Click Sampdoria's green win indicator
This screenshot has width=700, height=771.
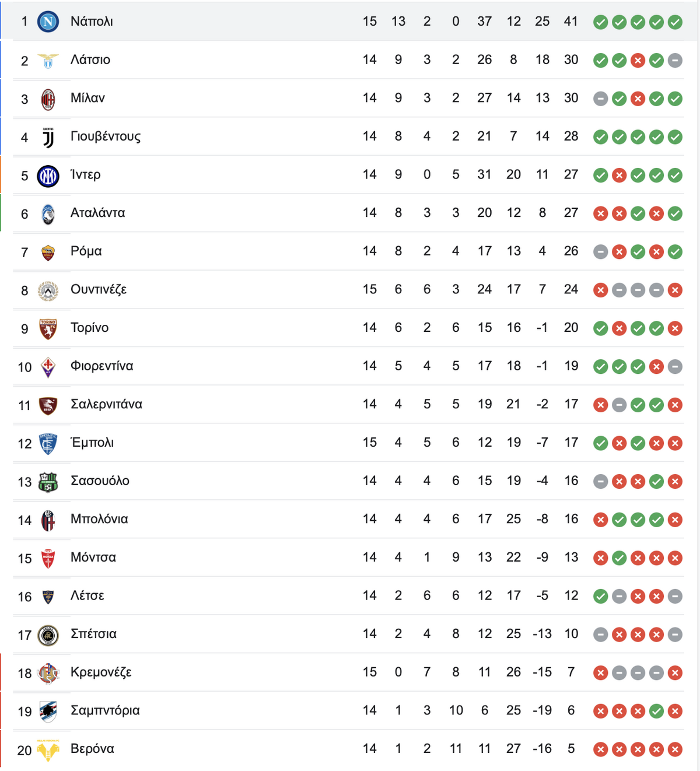click(656, 711)
